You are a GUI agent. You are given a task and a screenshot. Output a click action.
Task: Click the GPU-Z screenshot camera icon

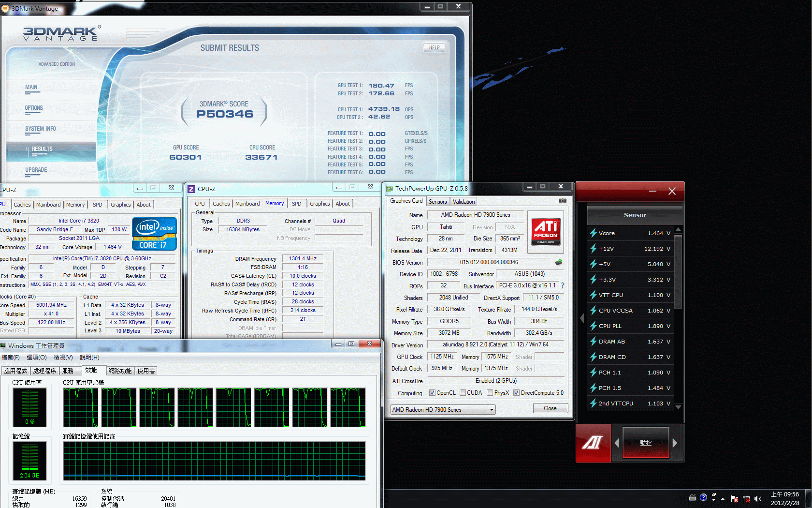click(x=562, y=201)
